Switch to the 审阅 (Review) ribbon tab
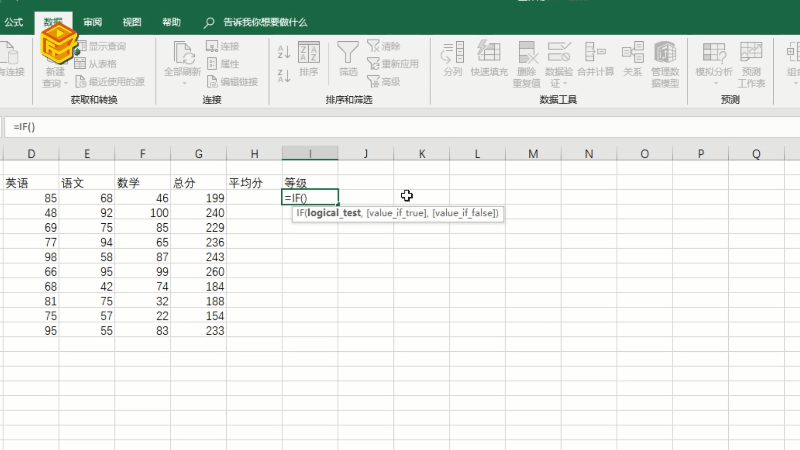This screenshot has width=800, height=450. [92, 21]
